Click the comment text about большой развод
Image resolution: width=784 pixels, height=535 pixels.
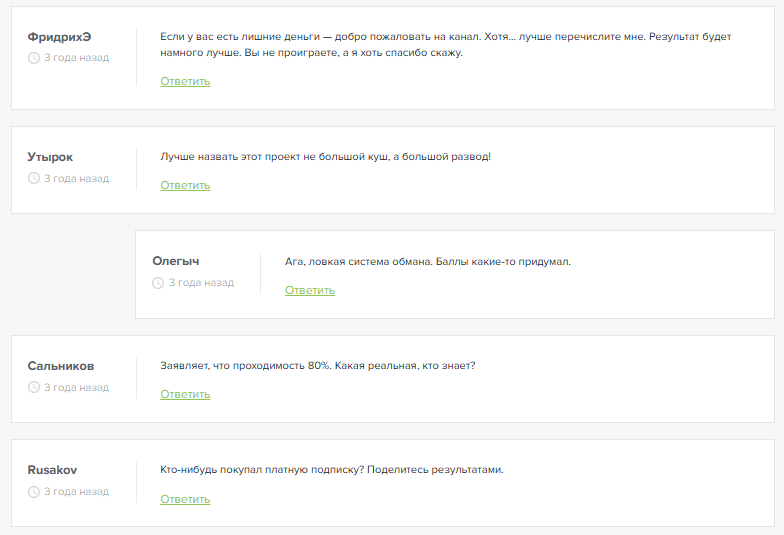point(325,157)
